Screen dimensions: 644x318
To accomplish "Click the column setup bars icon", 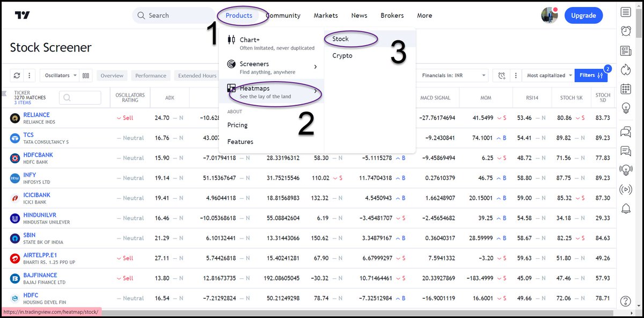I will coord(86,76).
